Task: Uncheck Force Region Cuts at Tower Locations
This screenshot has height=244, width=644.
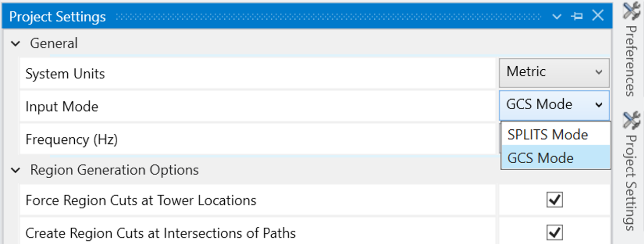Action: pos(555,200)
